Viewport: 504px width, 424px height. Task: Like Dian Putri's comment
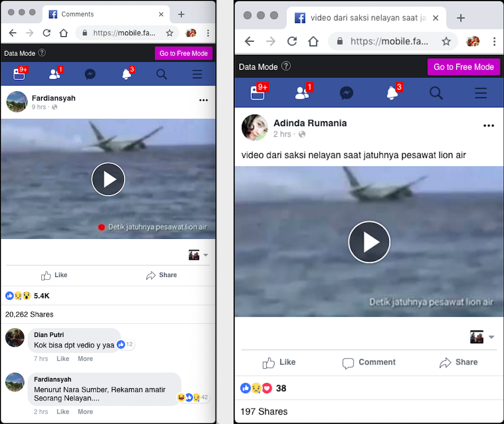pyautogui.click(x=62, y=358)
